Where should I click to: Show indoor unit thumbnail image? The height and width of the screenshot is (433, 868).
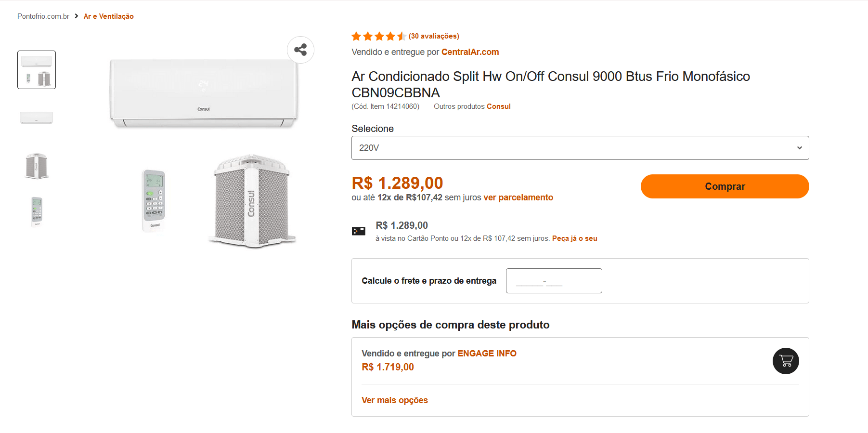37,117
